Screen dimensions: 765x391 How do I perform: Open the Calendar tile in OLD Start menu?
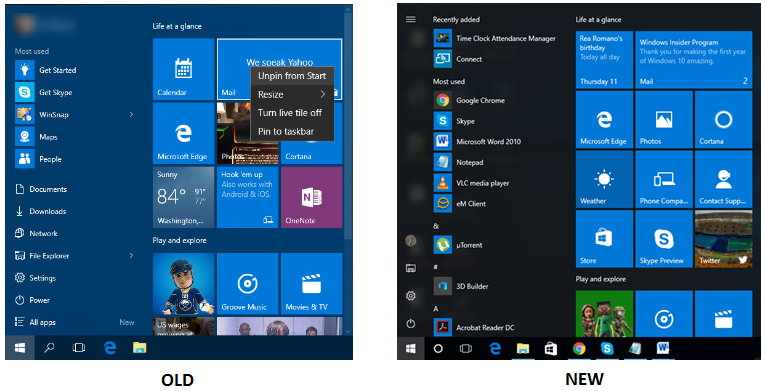pos(183,69)
